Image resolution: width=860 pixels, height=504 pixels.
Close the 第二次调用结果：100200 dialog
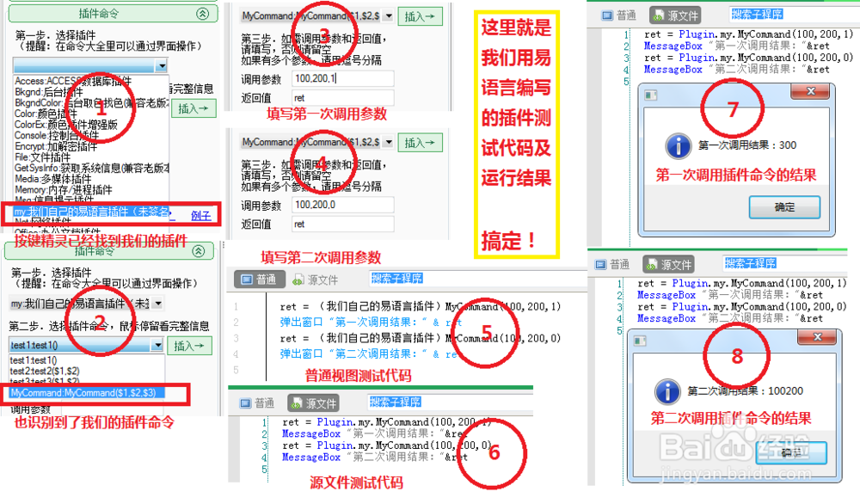(817, 337)
